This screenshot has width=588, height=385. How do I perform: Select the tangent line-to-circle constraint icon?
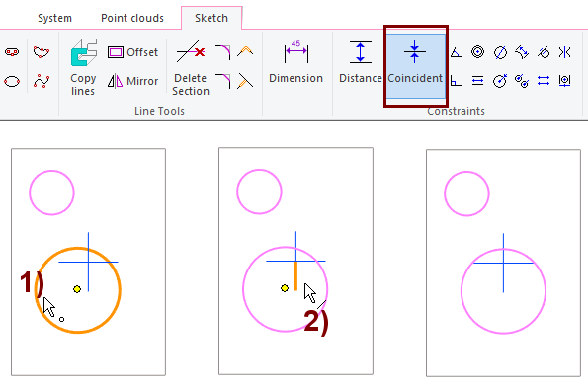544,52
